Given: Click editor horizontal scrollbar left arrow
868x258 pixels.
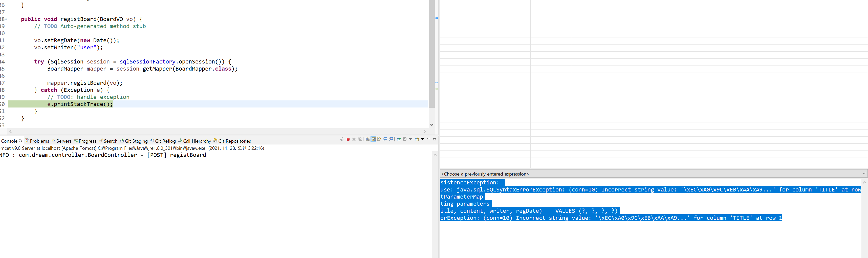Looking at the screenshot, I should click(11, 131).
